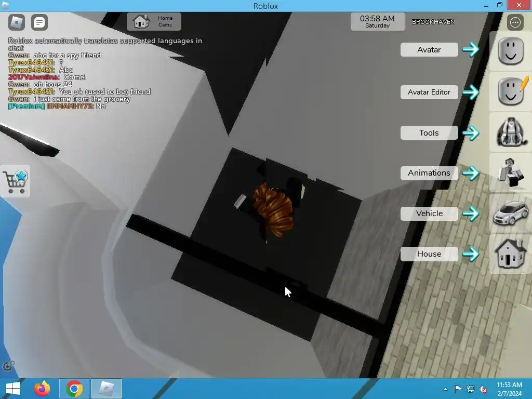Minimize the Roblox window
Screen dimensions: 532x399
coord(486,5)
